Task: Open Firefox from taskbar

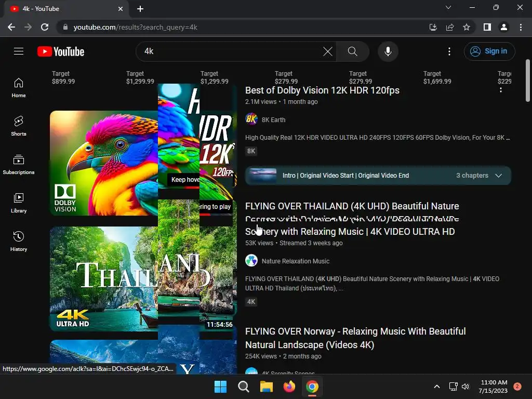Action: [x=289, y=387]
